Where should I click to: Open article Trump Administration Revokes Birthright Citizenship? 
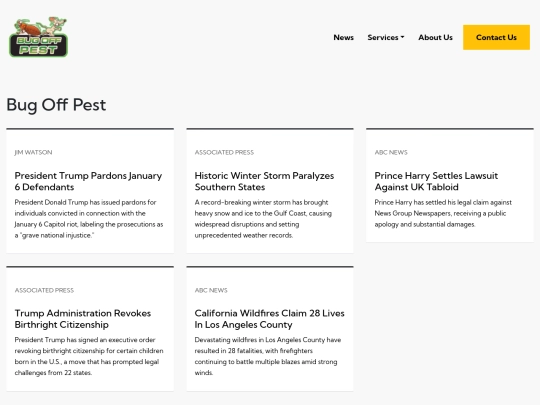(x=83, y=319)
